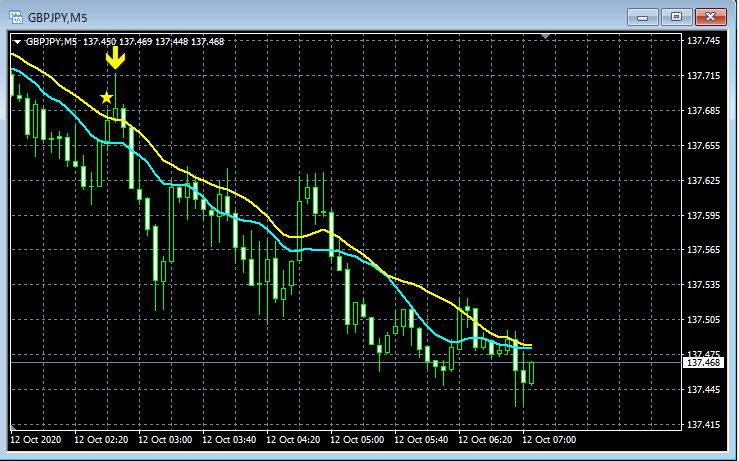Close the GBPJPY,M5 chart window
This screenshot has width=739, height=461.
click(x=711, y=17)
